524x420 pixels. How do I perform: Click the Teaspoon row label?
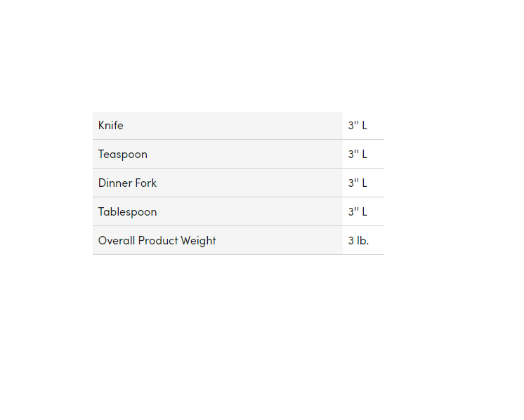123,155
